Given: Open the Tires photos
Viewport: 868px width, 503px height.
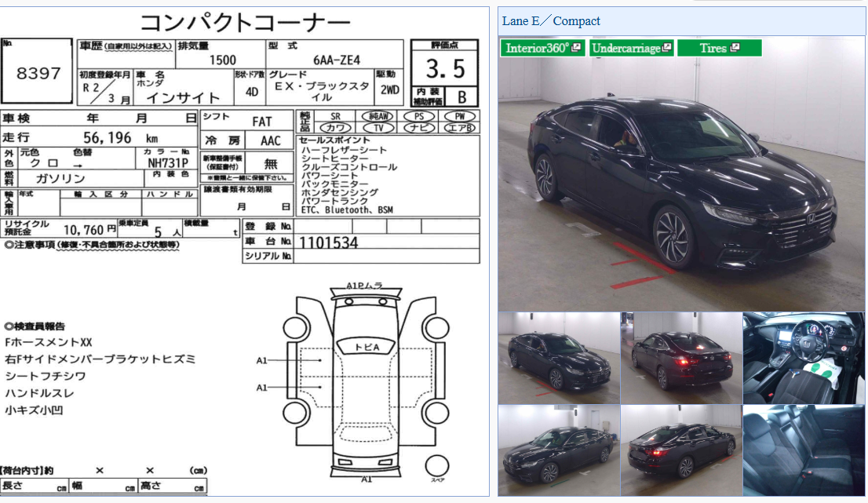Looking at the screenshot, I should click(719, 48).
